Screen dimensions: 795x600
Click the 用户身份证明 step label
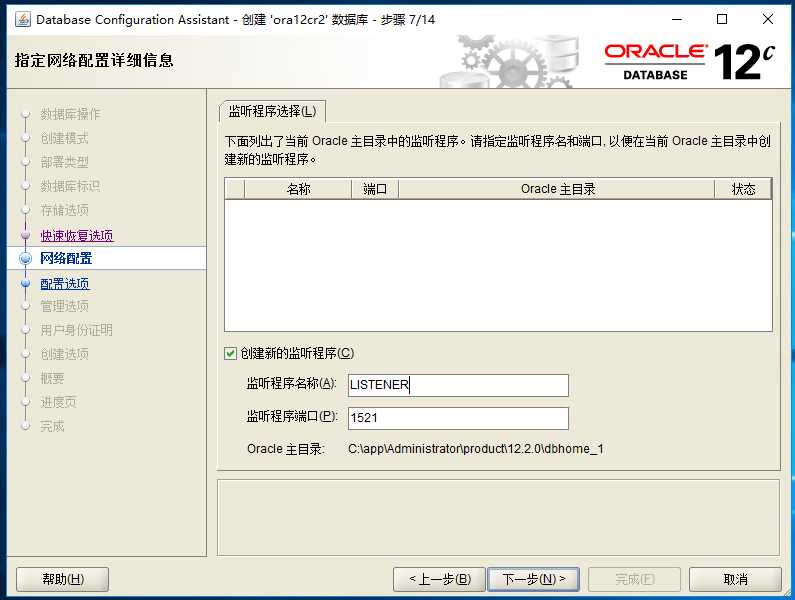coord(76,330)
